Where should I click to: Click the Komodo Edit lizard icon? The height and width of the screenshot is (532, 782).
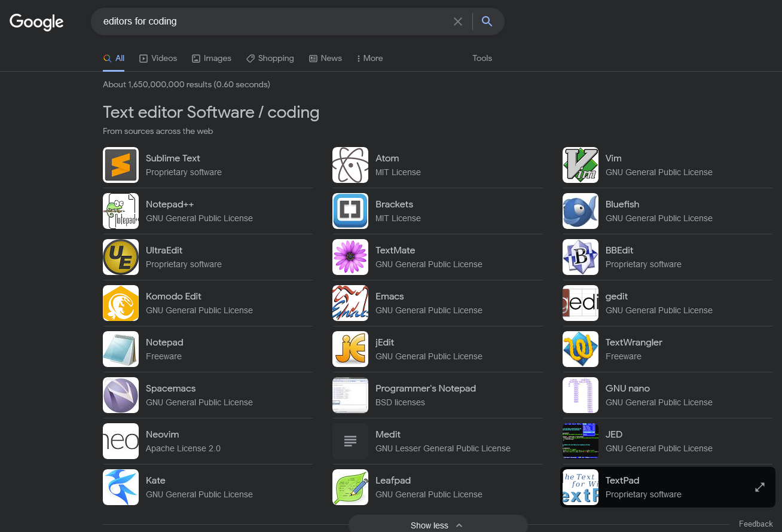[x=121, y=303]
